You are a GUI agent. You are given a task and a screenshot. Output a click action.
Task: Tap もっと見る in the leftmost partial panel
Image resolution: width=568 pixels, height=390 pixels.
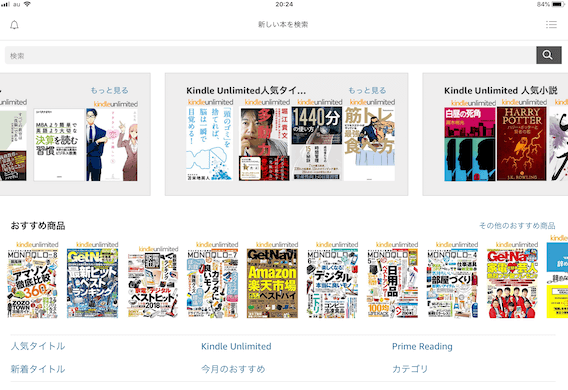click(x=109, y=90)
